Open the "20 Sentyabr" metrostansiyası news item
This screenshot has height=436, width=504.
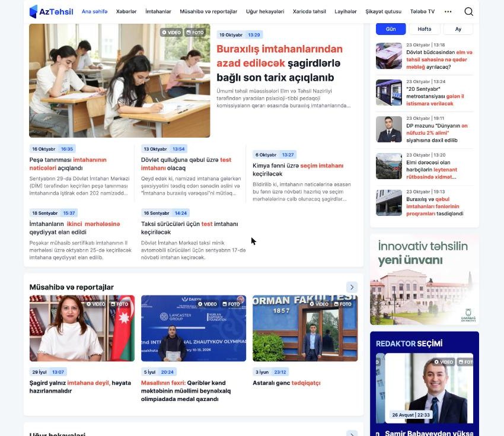[x=435, y=96]
